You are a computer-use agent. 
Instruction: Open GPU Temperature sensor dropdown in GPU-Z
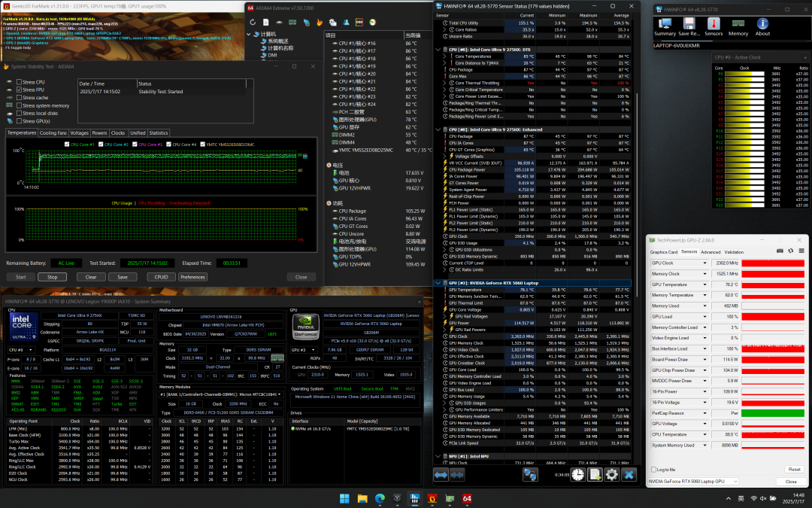(704, 284)
